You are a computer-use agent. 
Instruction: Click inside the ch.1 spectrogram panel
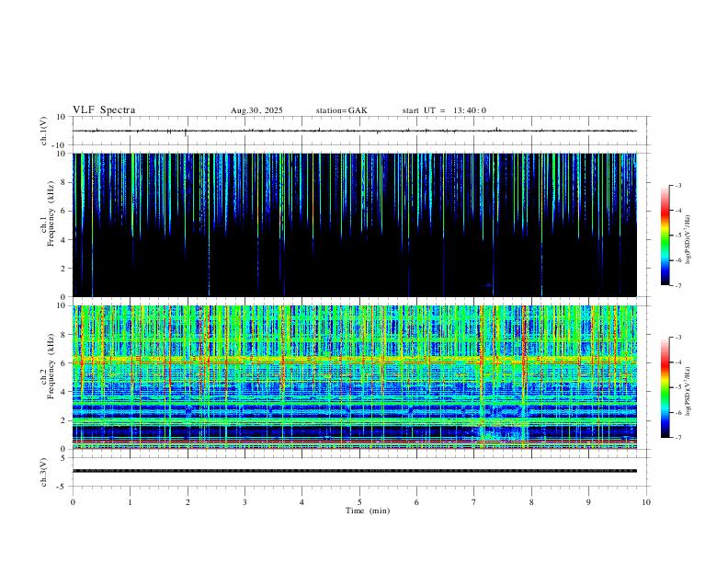tap(355, 224)
